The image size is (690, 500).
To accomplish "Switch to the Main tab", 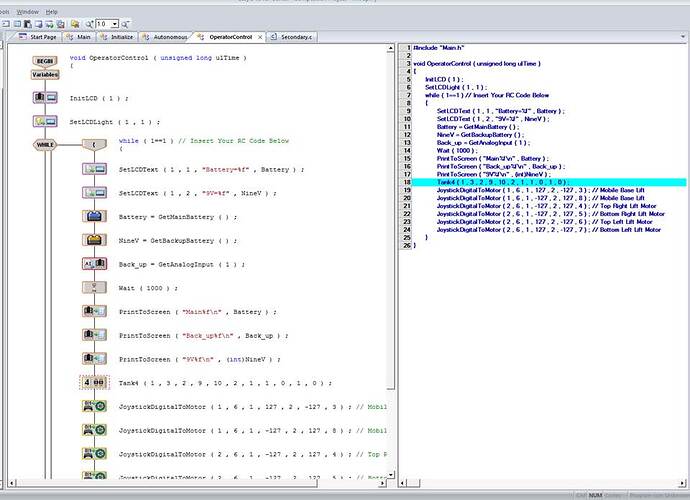I will coord(78,37).
